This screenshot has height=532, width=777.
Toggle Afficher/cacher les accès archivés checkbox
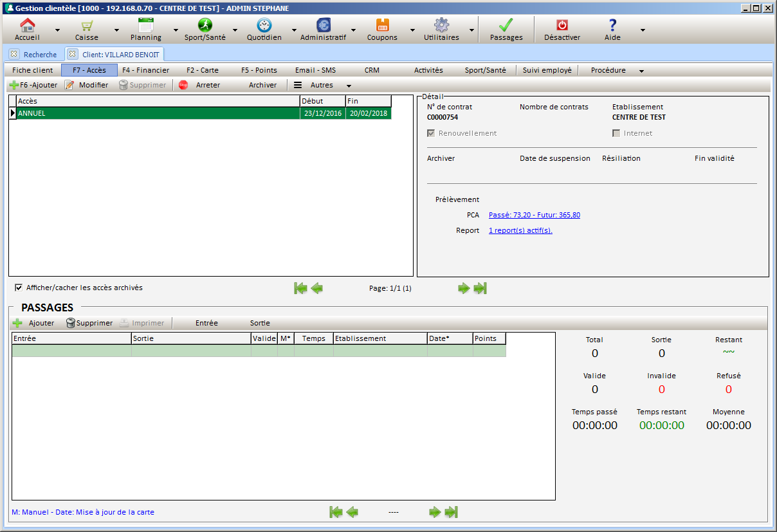click(19, 288)
